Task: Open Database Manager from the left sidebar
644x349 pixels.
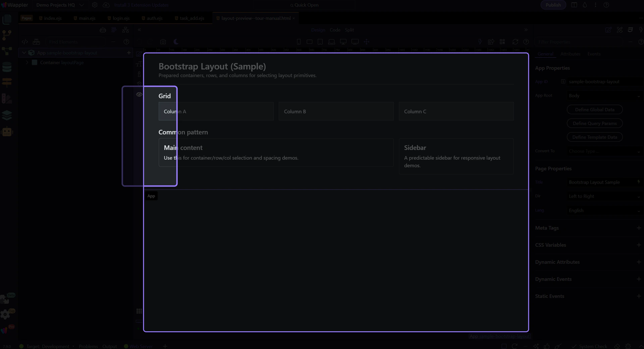Action: tap(7, 67)
